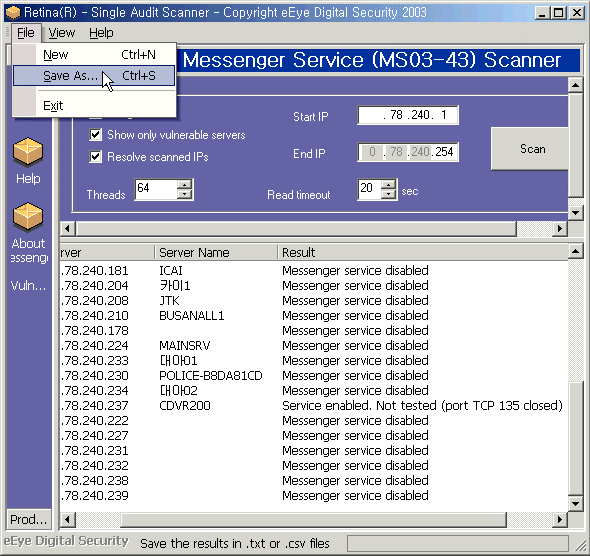Choose Save As... from File menu
The image size is (590, 556).
click(x=94, y=76)
